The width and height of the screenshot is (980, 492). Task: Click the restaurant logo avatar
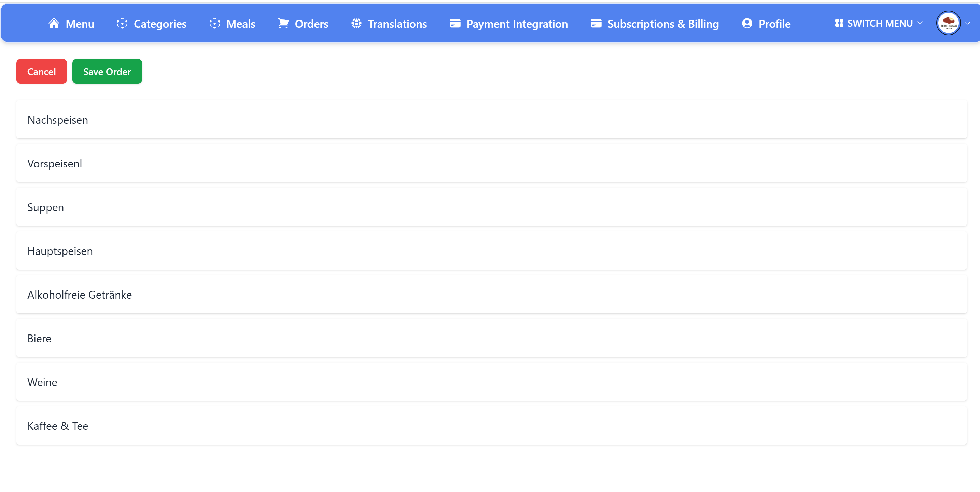948,23
